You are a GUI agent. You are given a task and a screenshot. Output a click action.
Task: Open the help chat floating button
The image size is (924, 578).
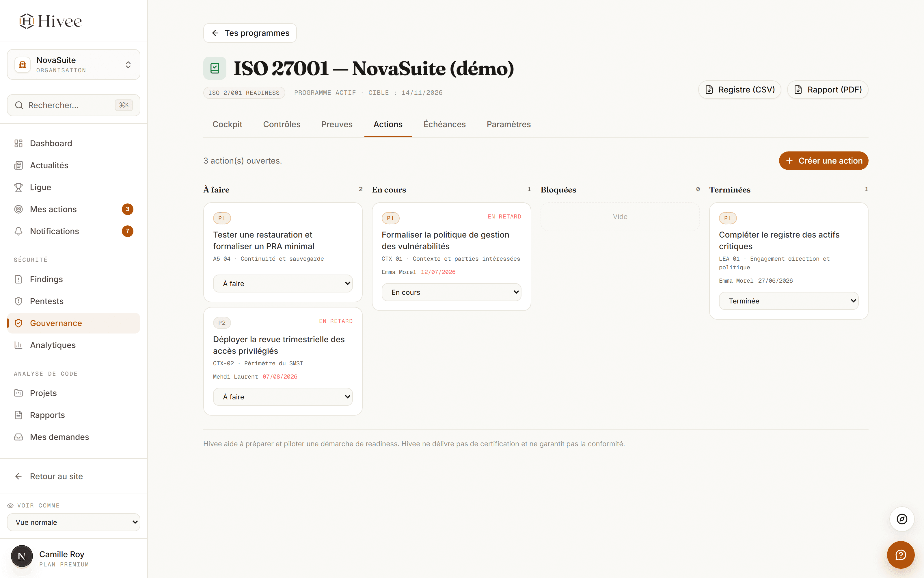tap(901, 555)
